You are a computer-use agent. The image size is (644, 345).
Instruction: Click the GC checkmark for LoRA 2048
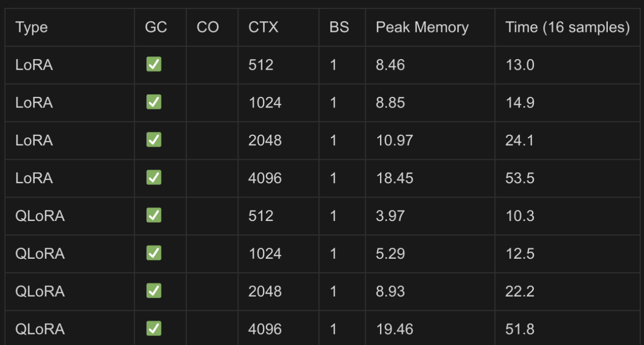point(154,140)
